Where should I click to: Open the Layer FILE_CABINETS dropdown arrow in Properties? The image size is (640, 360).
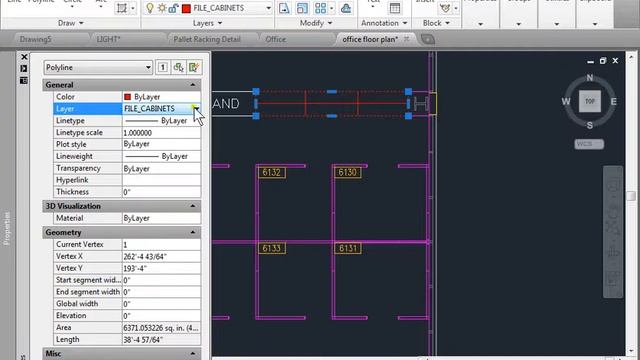tap(196, 109)
